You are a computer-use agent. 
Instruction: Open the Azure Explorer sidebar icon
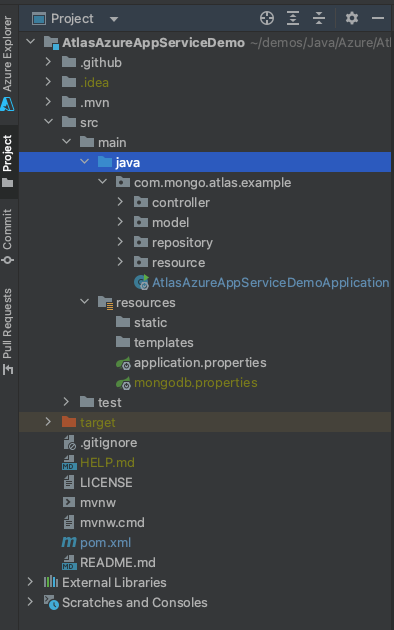click(x=7, y=104)
